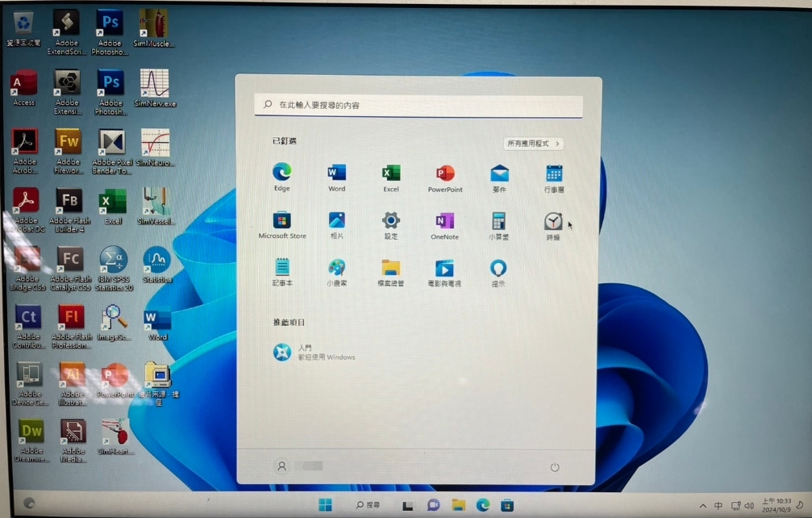The width and height of the screenshot is (812, 518).
Task: Open the 郵件 Mail app in Start menu
Action: click(499, 178)
